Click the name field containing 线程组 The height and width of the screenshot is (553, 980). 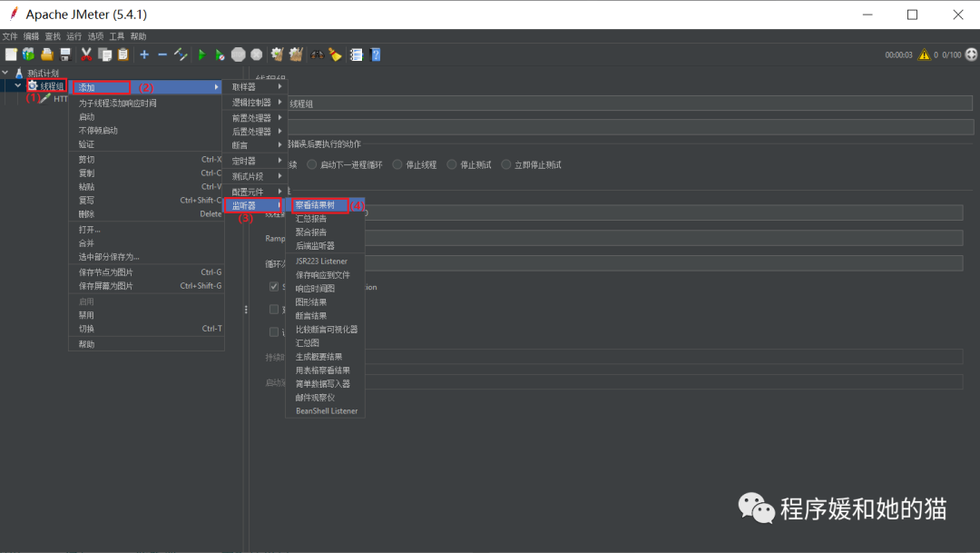pos(630,104)
